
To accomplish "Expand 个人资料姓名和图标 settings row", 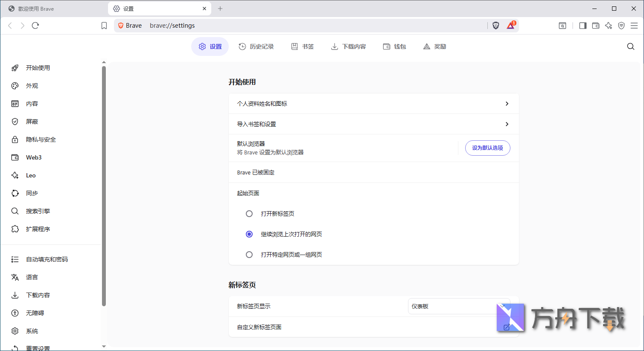I will click(x=374, y=103).
